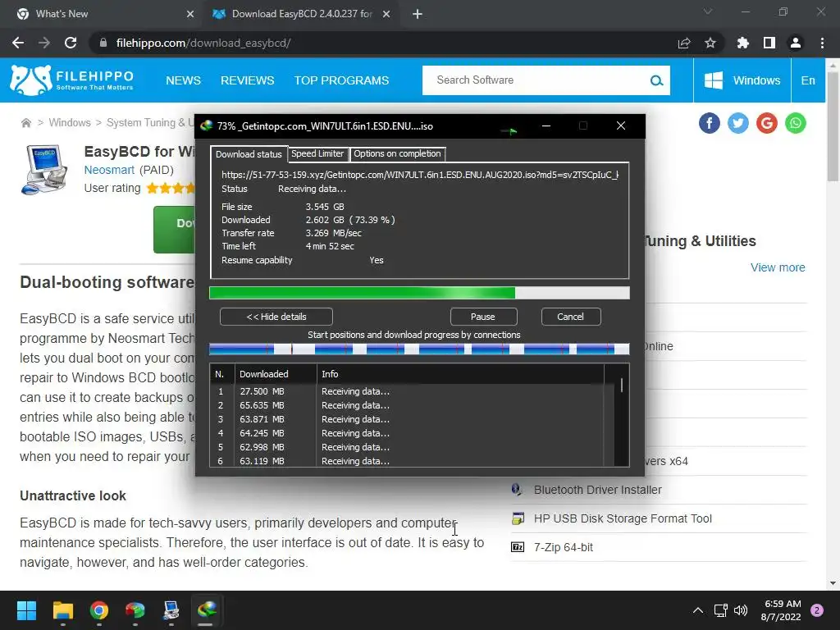Click the FileHippo logo

(x=72, y=80)
